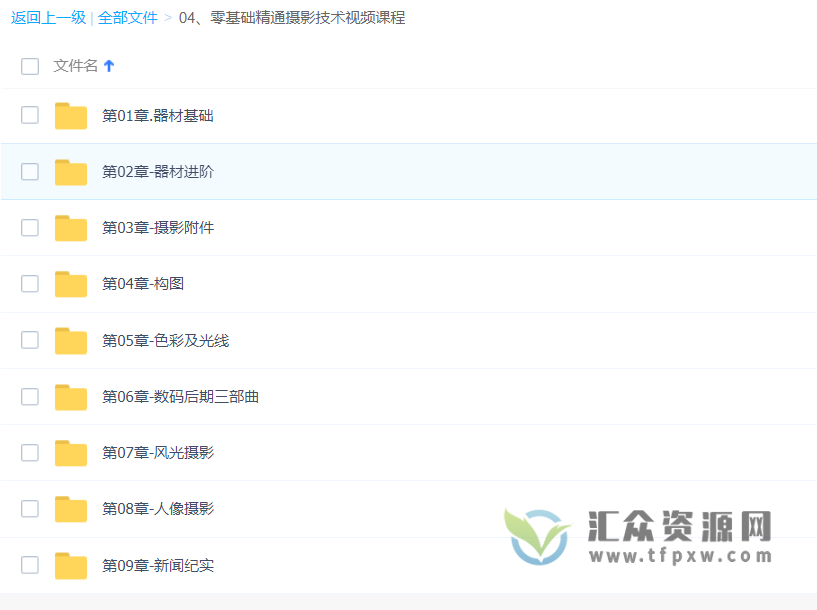Click the sort arrow beside 文件名
817x610 pixels.
click(109, 65)
